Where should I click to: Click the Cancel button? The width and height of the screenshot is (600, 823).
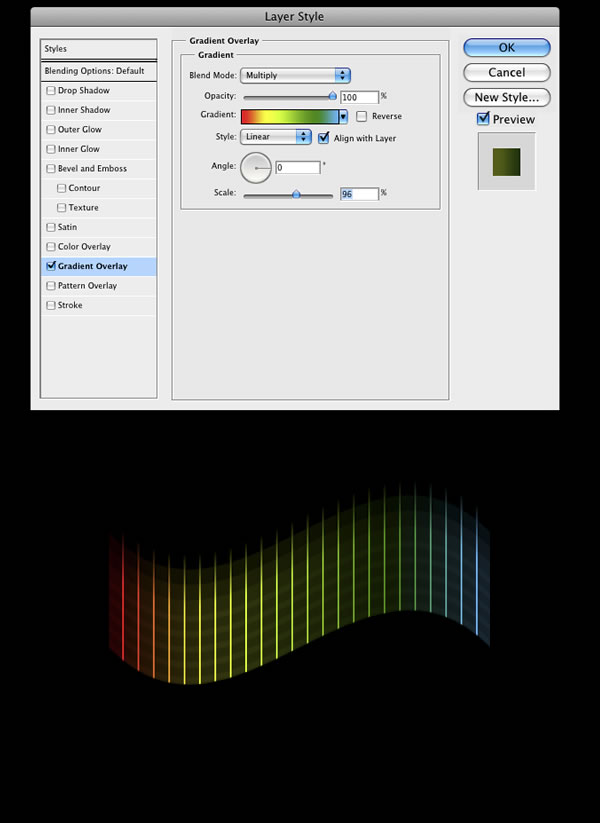click(507, 72)
